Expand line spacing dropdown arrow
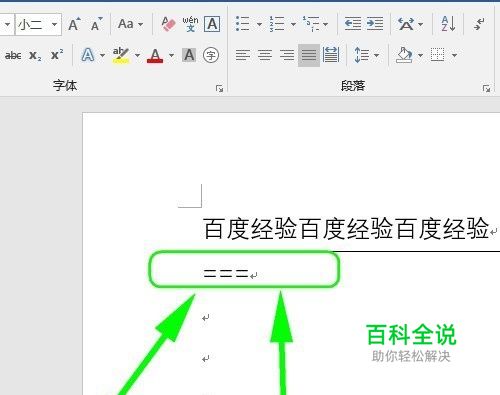This screenshot has height=395, width=500. (x=376, y=55)
